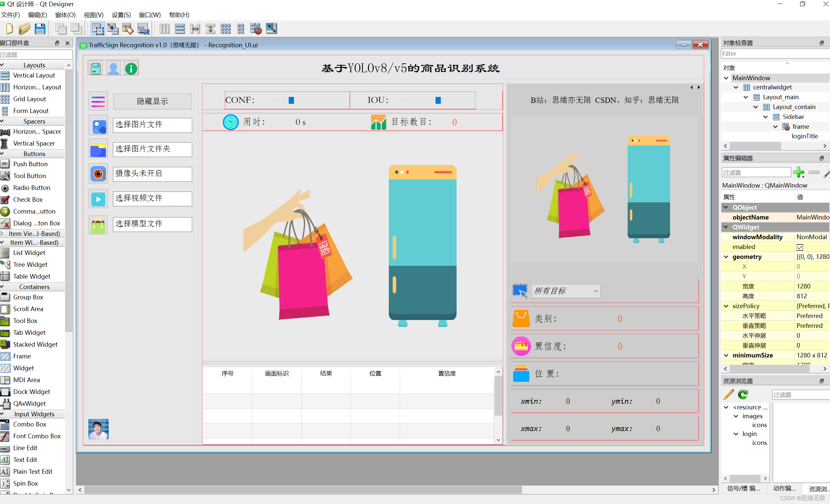830x504 pixels.
Task: Collapse the centralwidget tree node
Action: click(736, 87)
